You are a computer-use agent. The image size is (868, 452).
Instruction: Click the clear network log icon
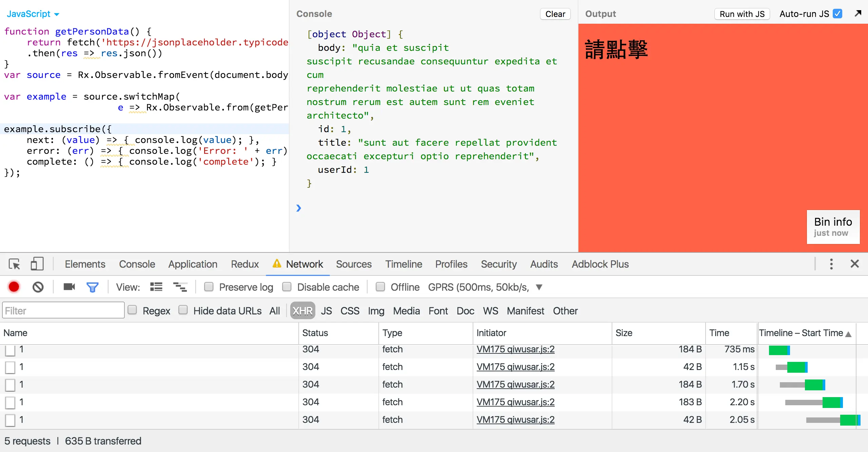[x=38, y=287]
